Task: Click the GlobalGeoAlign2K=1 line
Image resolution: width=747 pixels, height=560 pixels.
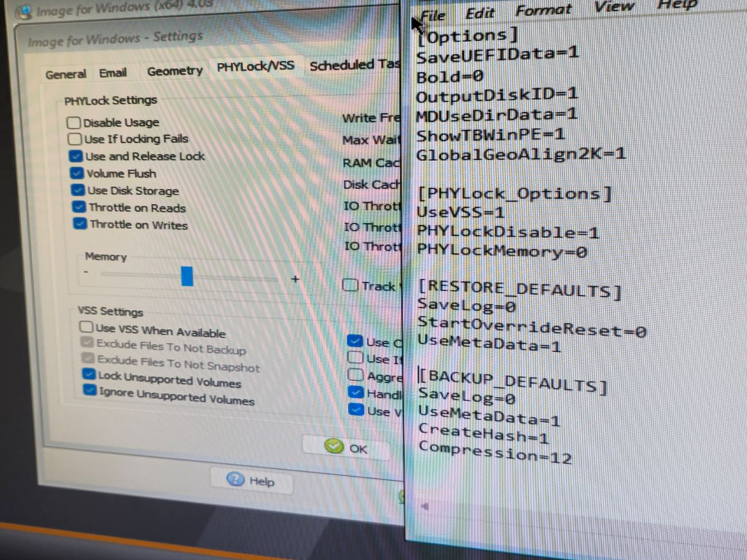Action: click(x=521, y=154)
